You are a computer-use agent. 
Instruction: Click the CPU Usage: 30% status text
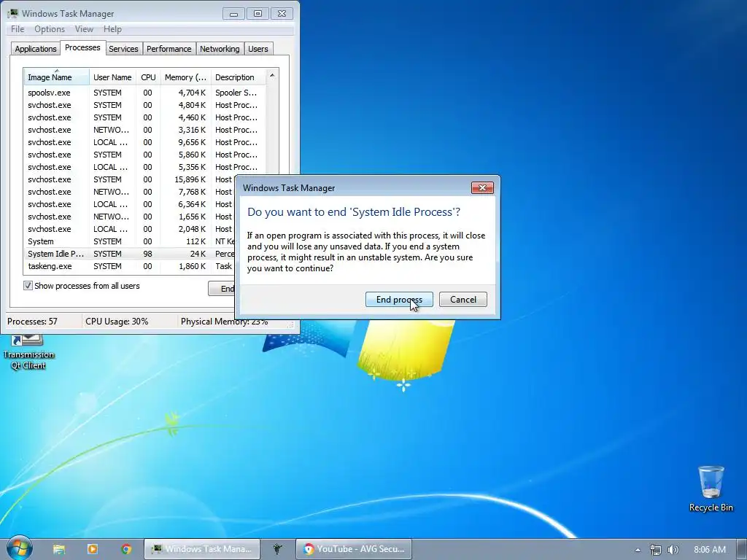coord(117,322)
